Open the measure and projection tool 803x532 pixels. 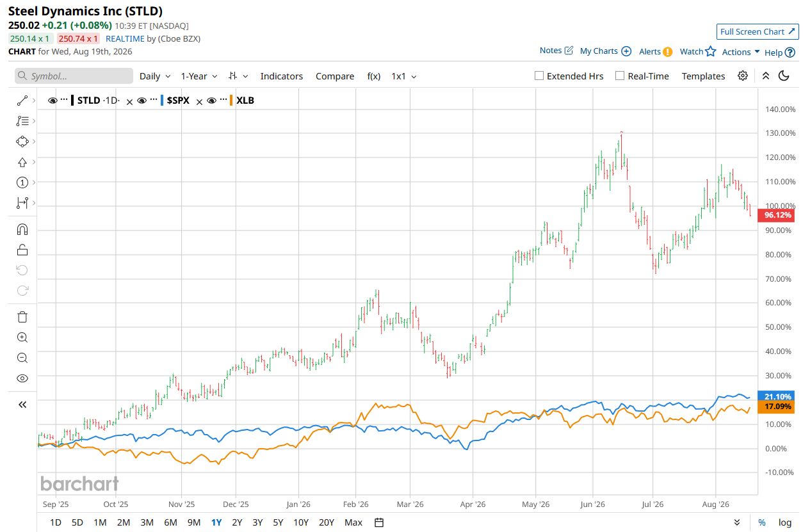click(22, 203)
